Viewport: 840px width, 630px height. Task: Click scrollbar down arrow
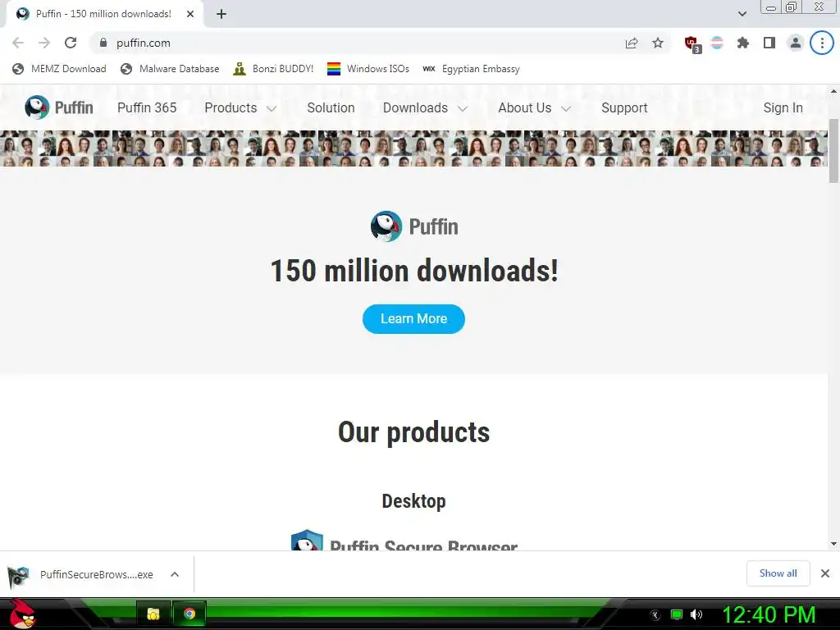point(833,544)
